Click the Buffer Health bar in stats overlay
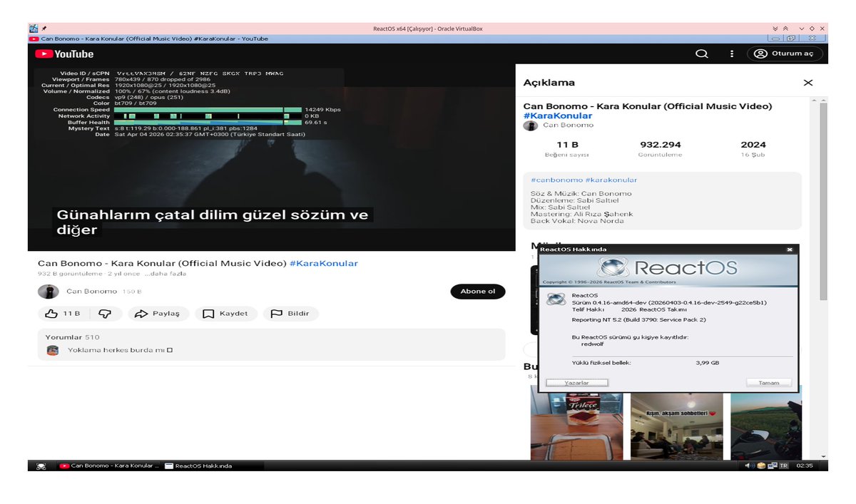The image size is (856, 504). [208, 123]
